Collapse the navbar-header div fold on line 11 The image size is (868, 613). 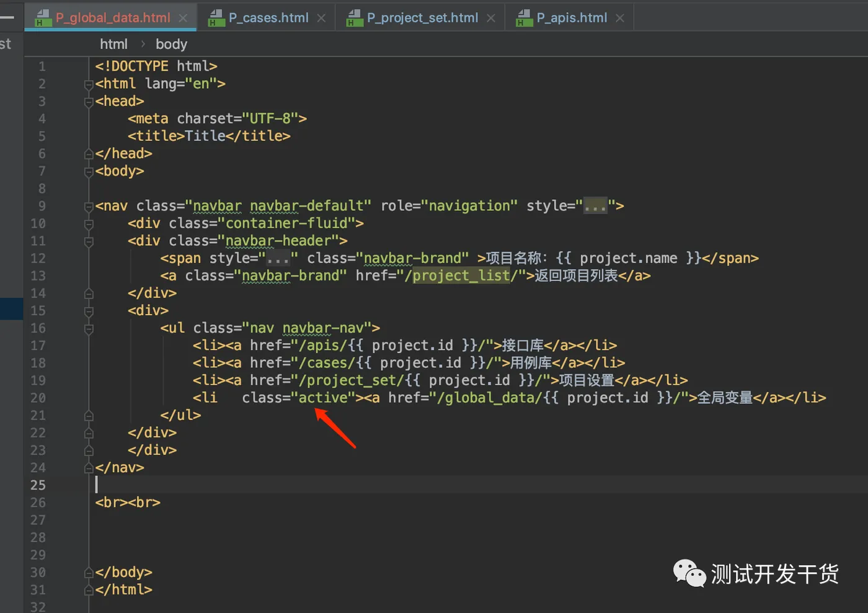[x=89, y=241]
